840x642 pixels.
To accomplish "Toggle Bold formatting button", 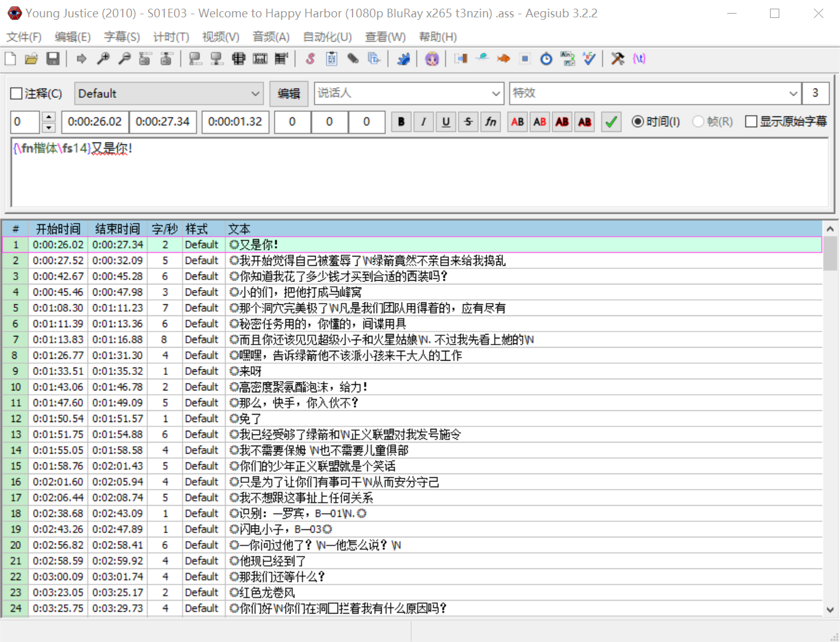I will pyautogui.click(x=401, y=121).
